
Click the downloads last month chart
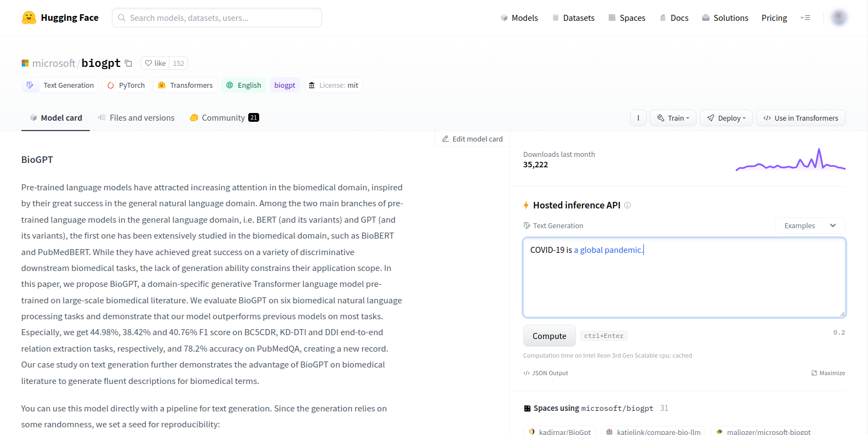[x=790, y=160]
